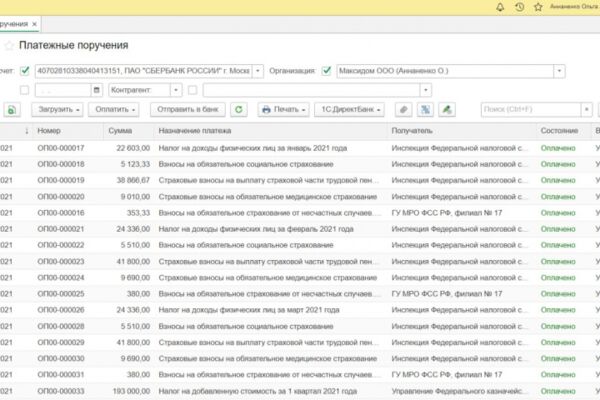The image size is (600, 400).
Task: Open favorites star in top bar
Action: (538, 7)
